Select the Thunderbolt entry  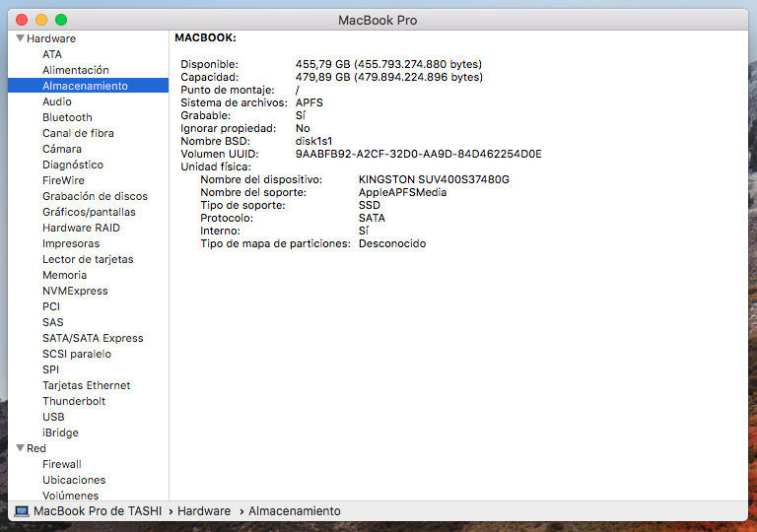[74, 401]
